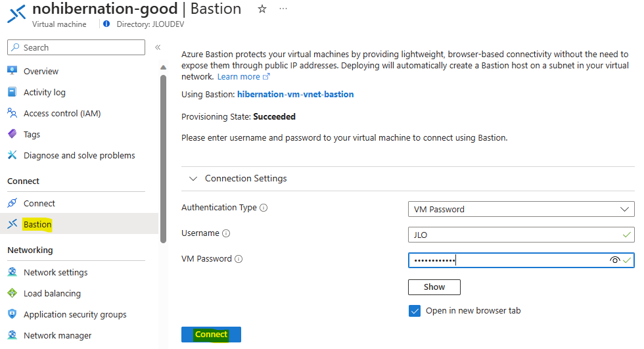This screenshot has width=644, height=349.
Task: Click the purple Tags icon
Action: click(12, 134)
